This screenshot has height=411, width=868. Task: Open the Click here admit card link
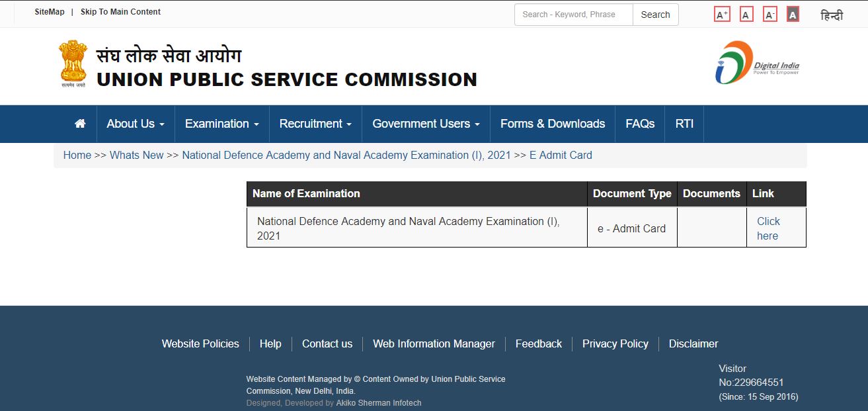768,228
